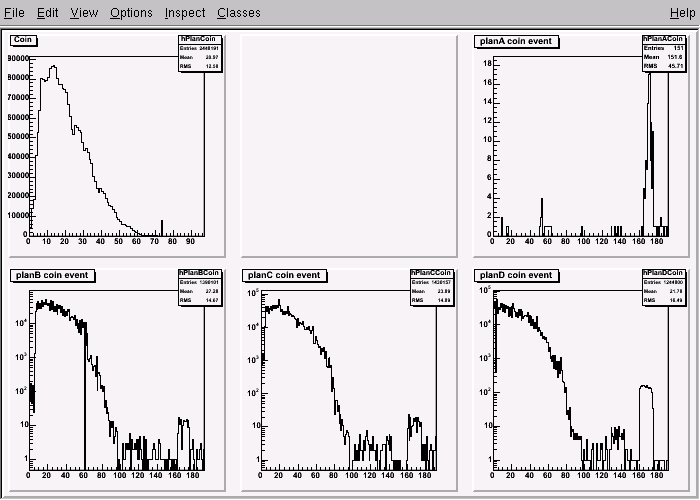Click 'Entries' row in hPlanCCoin stats

432,282
